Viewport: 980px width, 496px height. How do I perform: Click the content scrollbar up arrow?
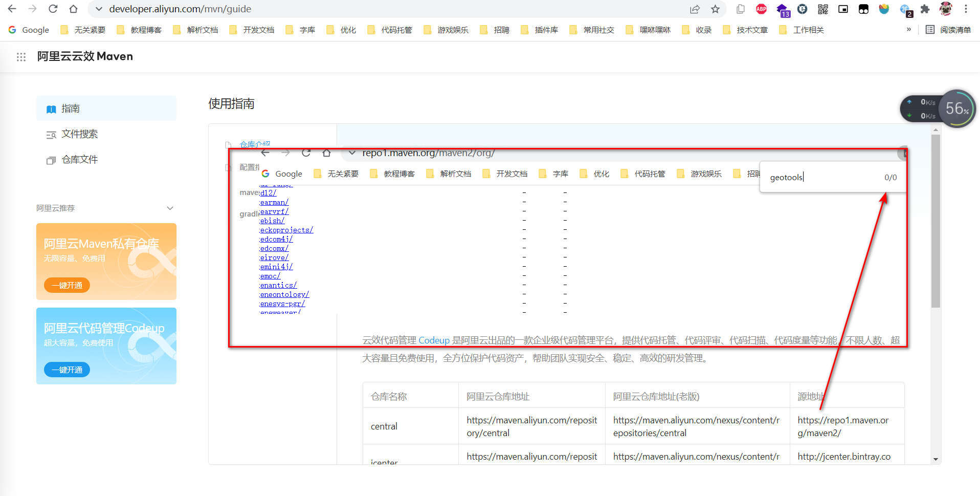coord(936,130)
